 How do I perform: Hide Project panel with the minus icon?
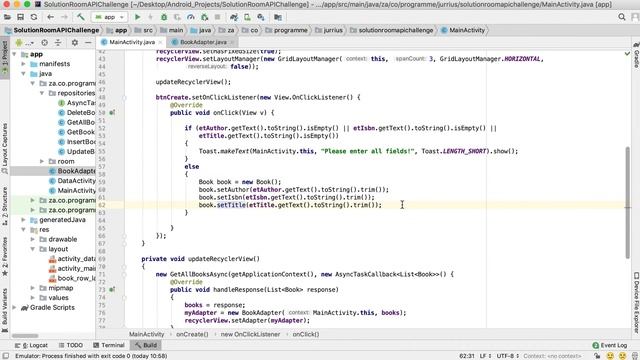click(88, 42)
